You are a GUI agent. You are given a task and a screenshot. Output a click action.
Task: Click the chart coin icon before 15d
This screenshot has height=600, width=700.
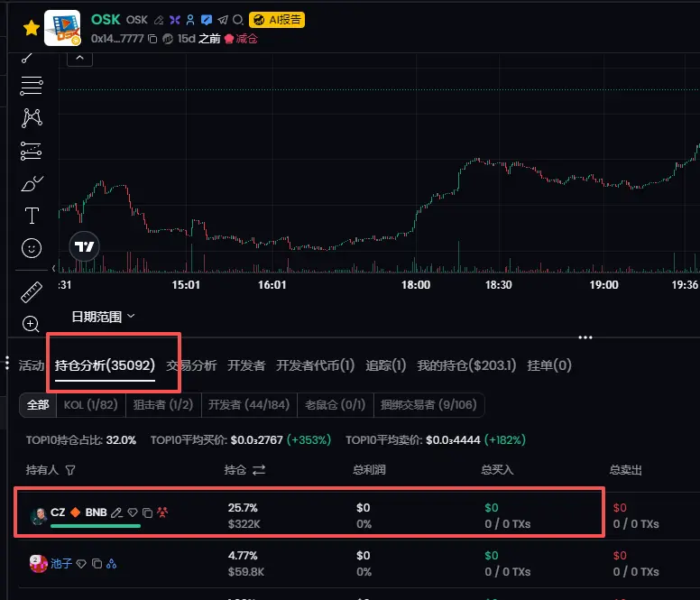point(168,39)
